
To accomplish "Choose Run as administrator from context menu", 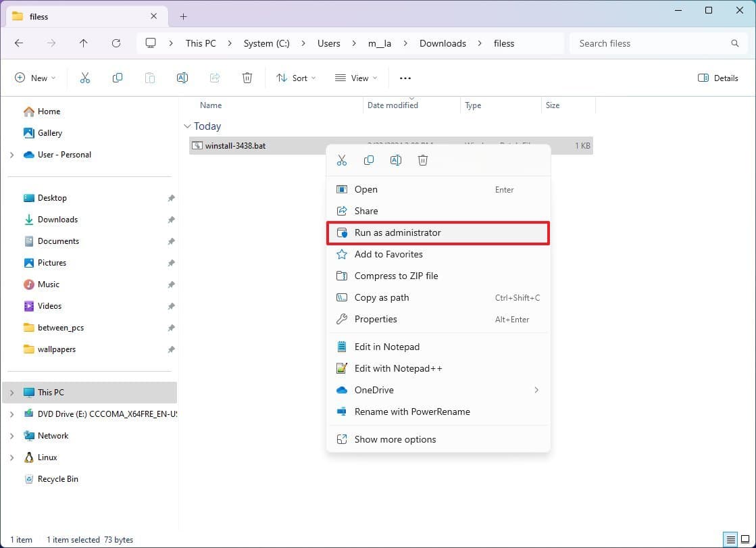I will click(397, 232).
